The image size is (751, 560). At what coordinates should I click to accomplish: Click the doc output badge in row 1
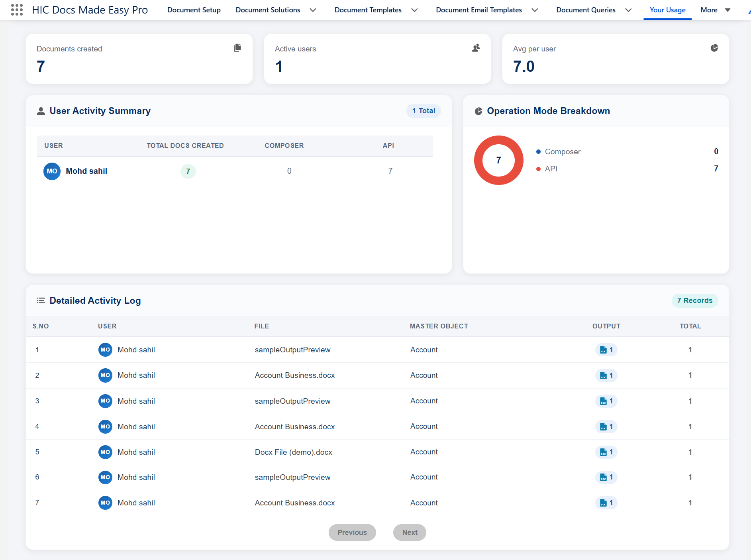point(606,350)
